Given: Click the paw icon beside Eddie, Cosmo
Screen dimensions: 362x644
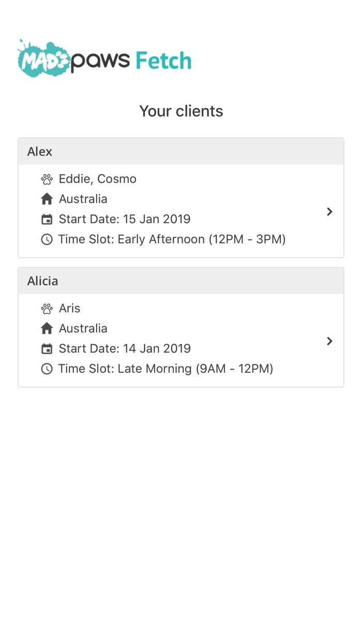Looking at the screenshot, I should click(47, 179).
